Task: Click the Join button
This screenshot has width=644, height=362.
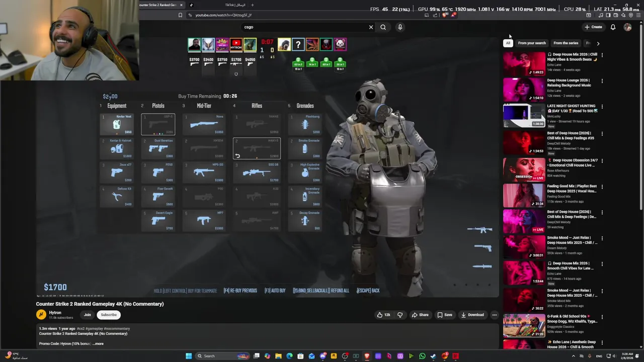Action: tap(88, 315)
